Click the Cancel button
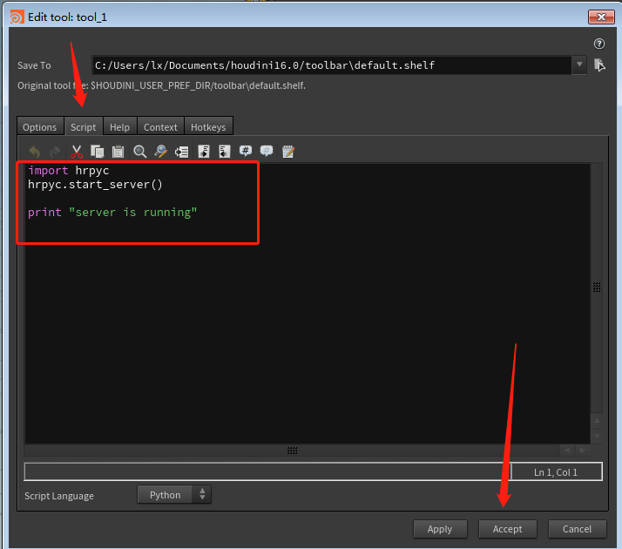This screenshot has height=549, width=622. [x=577, y=529]
